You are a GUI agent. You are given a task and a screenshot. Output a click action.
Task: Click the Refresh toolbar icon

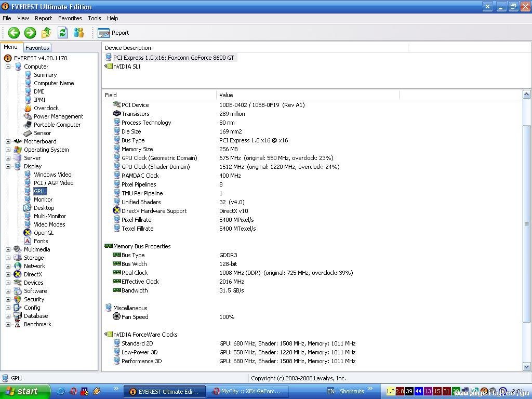[x=62, y=33]
